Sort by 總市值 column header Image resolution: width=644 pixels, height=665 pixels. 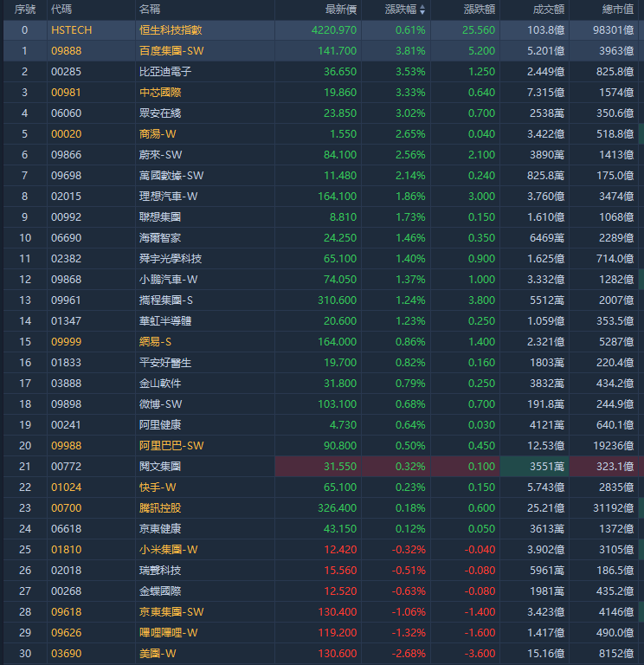pyautogui.click(x=618, y=10)
